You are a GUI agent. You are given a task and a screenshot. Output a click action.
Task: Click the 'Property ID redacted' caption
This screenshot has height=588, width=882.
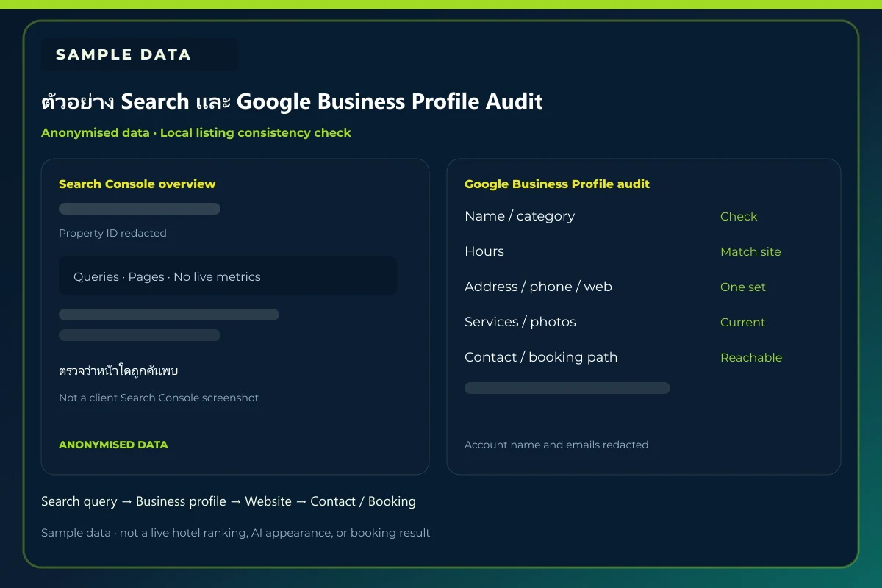[x=112, y=233]
